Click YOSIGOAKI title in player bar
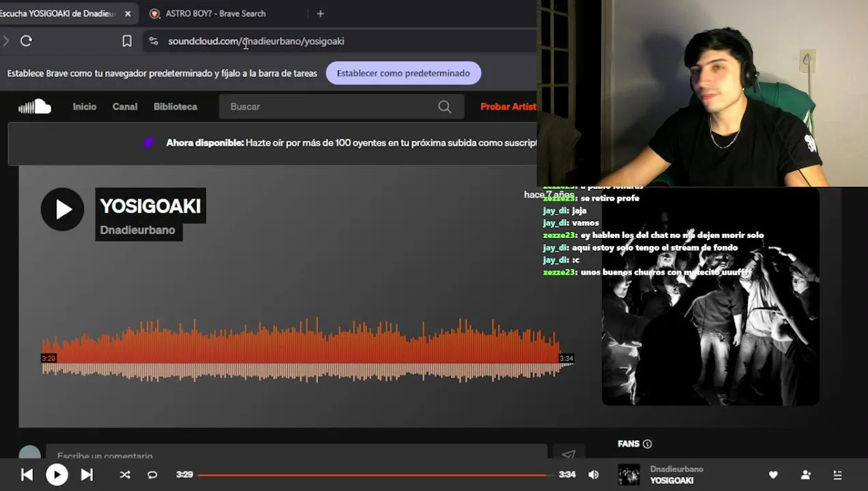Viewport: 868px width, 491px height. click(x=671, y=481)
